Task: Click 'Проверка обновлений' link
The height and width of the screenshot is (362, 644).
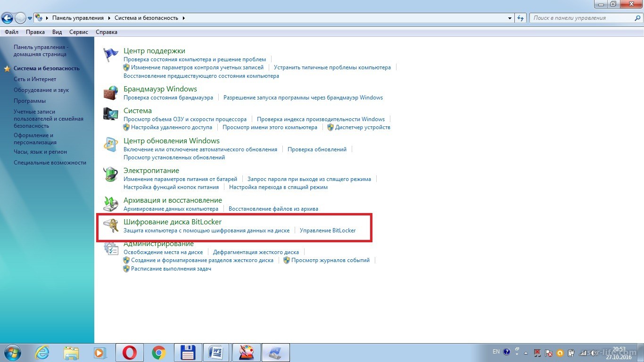Action: pos(317,149)
